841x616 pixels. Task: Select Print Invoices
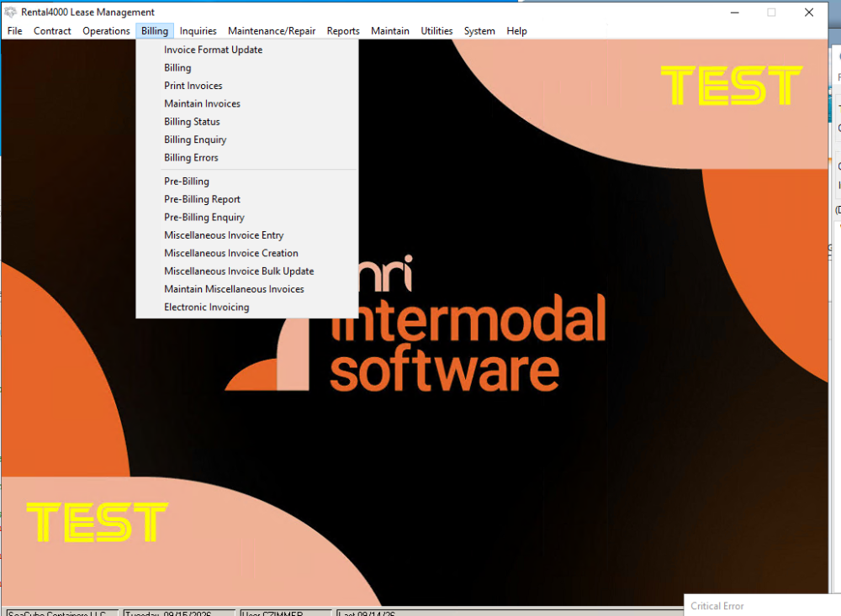pyautogui.click(x=247, y=86)
